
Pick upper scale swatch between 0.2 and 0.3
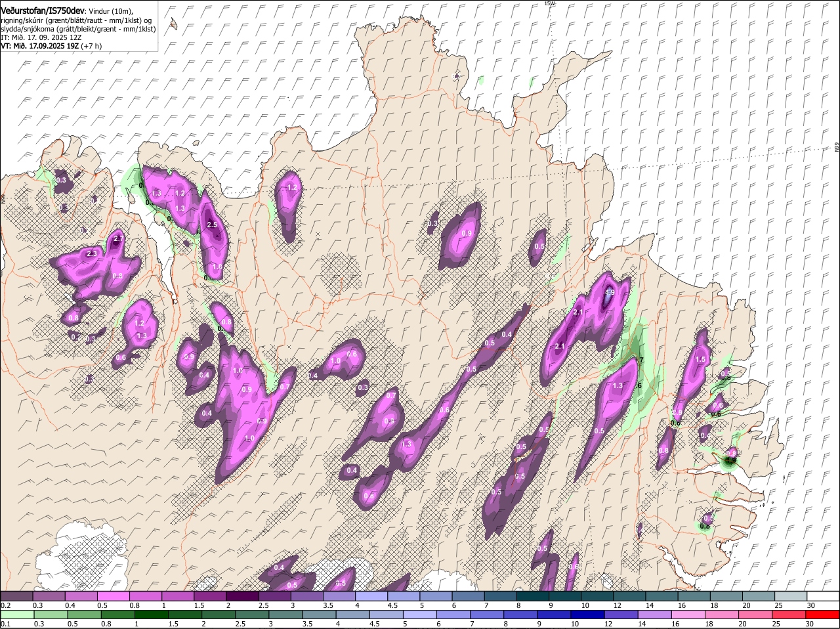pyautogui.click(x=17, y=596)
